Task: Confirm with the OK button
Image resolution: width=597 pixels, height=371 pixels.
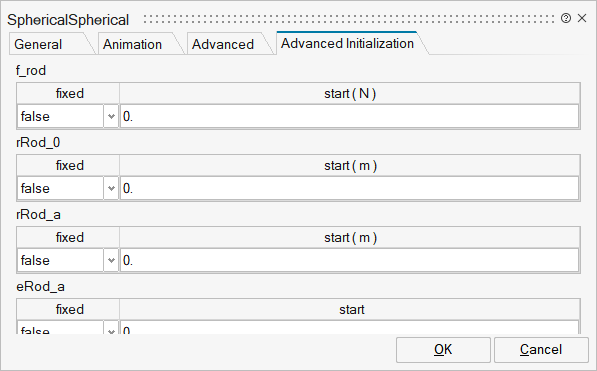Action: (443, 350)
